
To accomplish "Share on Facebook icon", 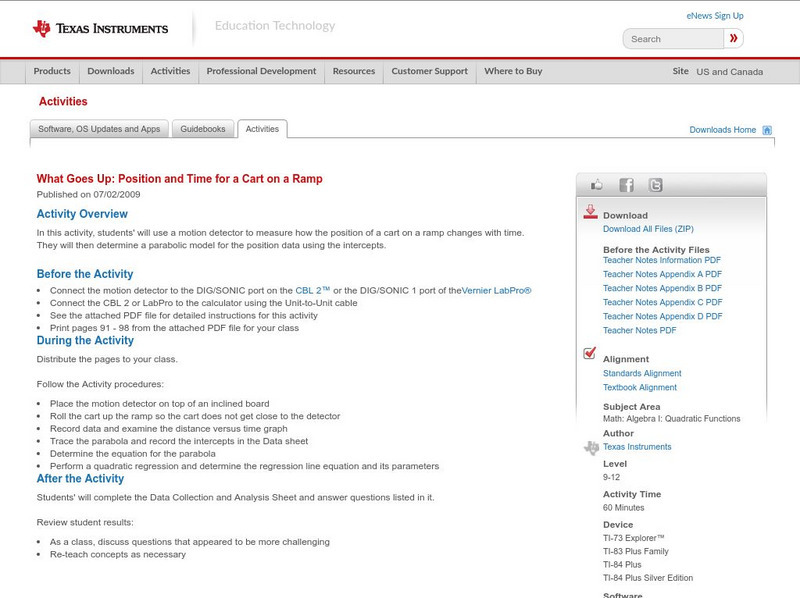I will click(626, 185).
